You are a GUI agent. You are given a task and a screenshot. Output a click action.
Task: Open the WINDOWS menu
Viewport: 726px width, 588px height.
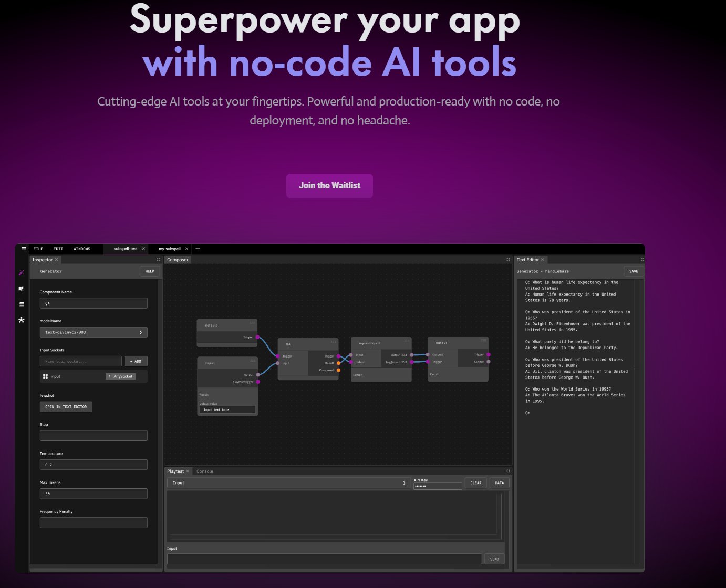tap(82, 249)
